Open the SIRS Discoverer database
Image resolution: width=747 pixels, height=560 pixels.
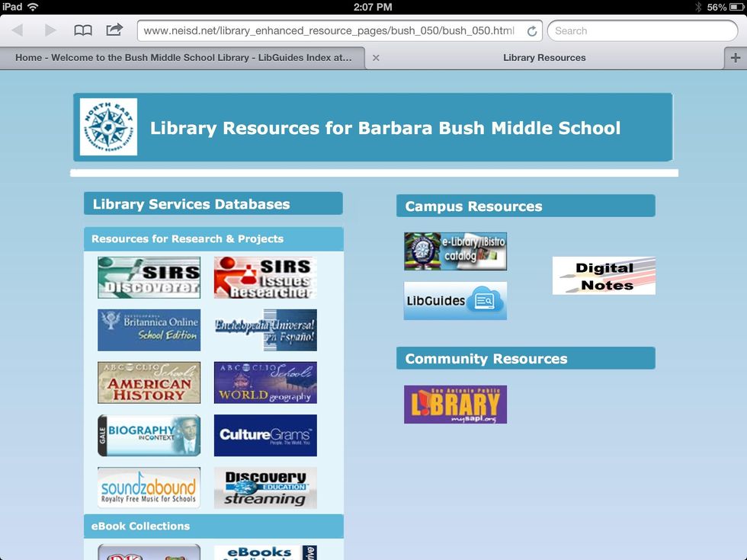point(149,277)
